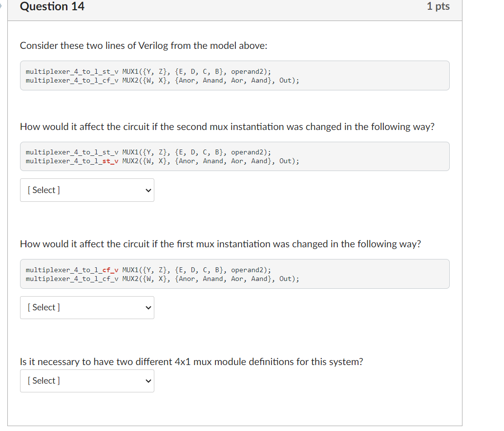
Task: Click the small arrow left of Question 14
Action: [x=1, y=6]
